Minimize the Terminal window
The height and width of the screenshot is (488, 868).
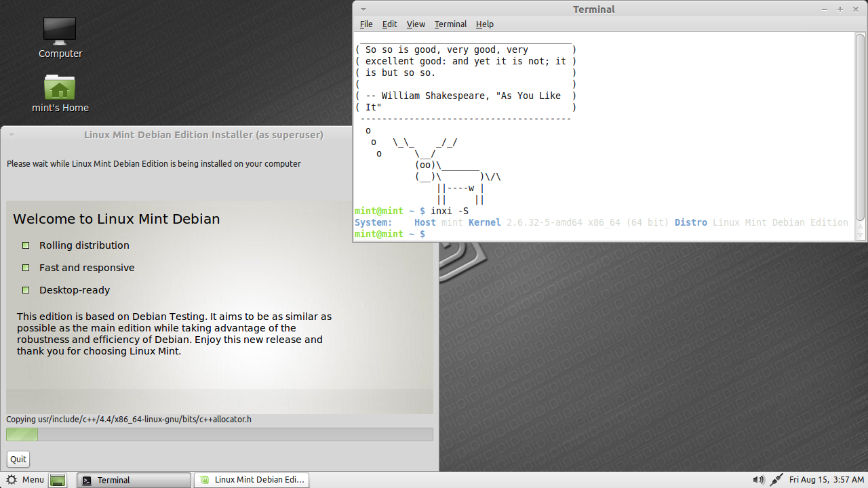pos(825,9)
